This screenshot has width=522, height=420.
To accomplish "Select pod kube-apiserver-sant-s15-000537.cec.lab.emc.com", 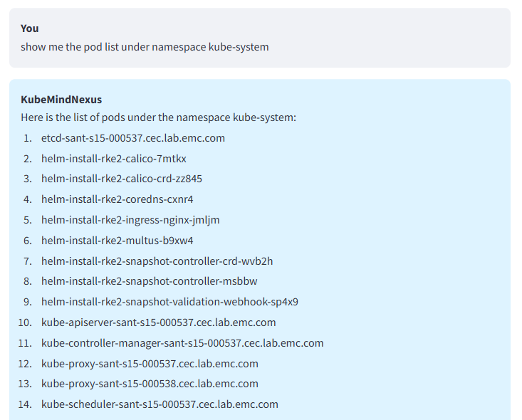I will coord(159,322).
